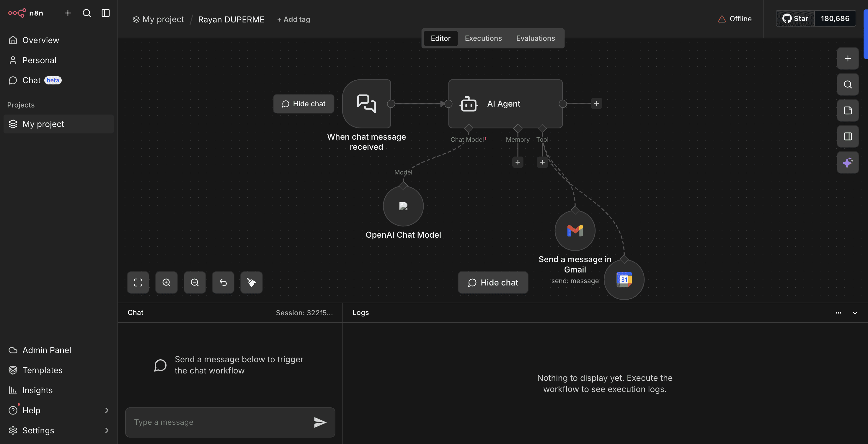Open Insights page
Viewport: 868px width, 444px height.
pos(59,390)
